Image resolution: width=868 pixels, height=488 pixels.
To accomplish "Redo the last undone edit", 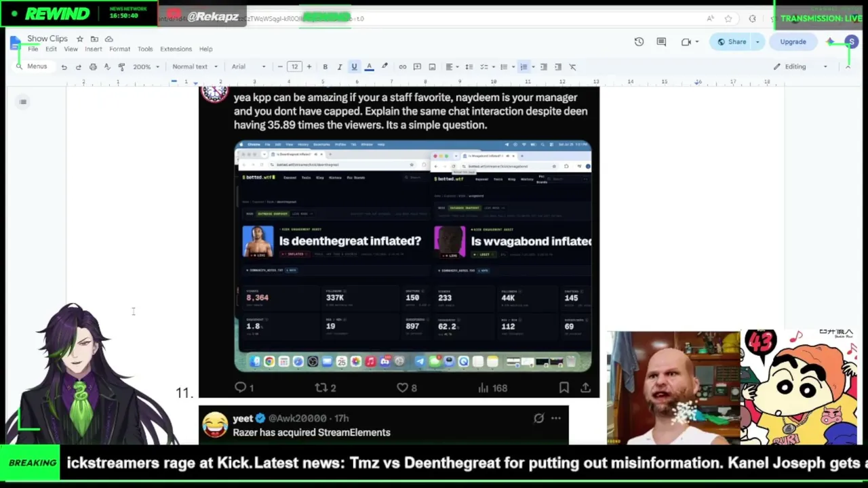I will click(78, 66).
